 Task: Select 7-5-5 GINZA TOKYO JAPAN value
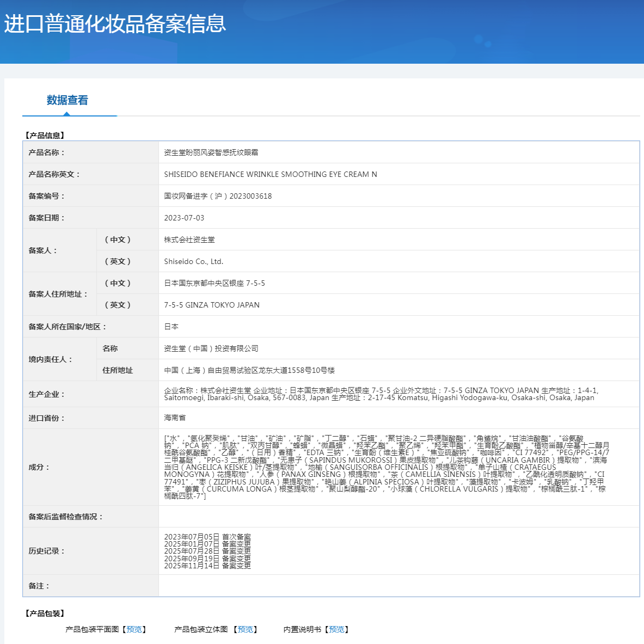pyautogui.click(x=212, y=305)
